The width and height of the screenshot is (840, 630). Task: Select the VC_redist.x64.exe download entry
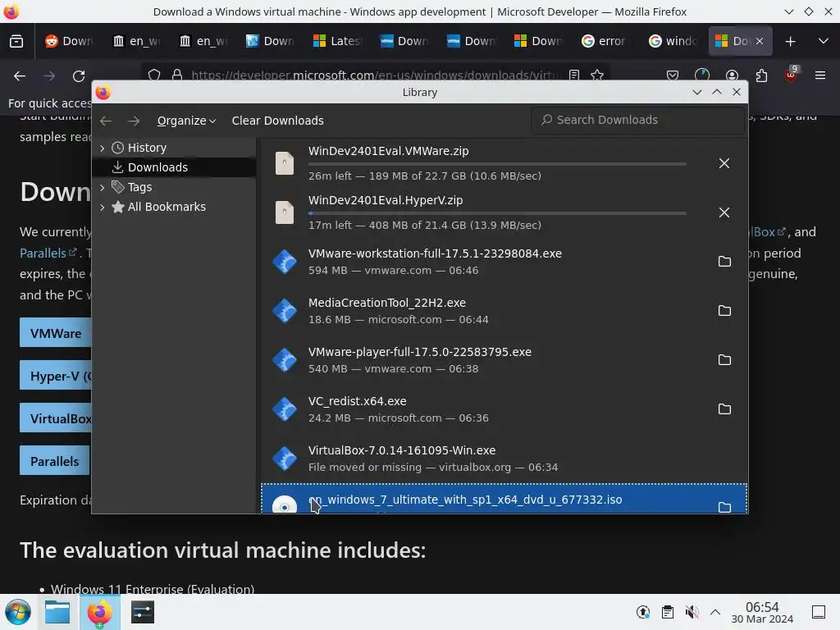504,409
